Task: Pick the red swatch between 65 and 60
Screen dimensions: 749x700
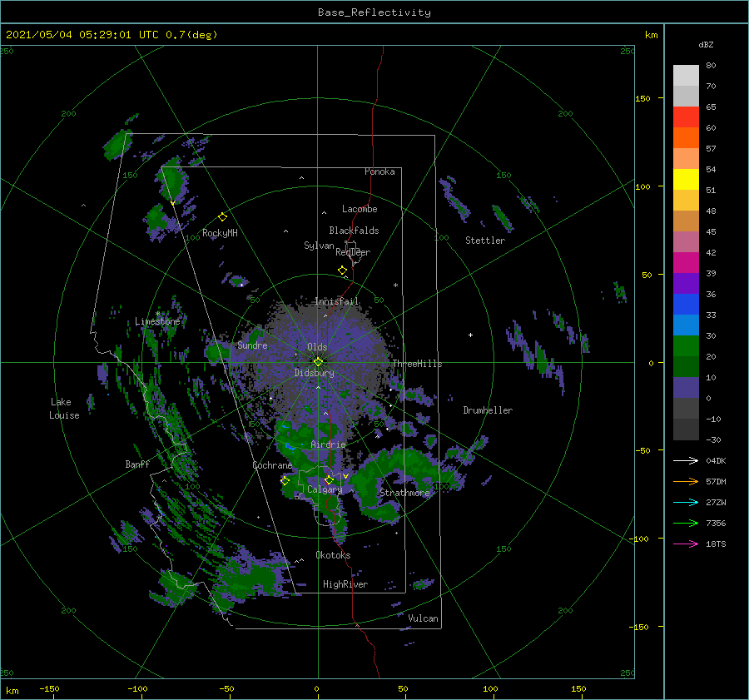Action: click(x=686, y=117)
